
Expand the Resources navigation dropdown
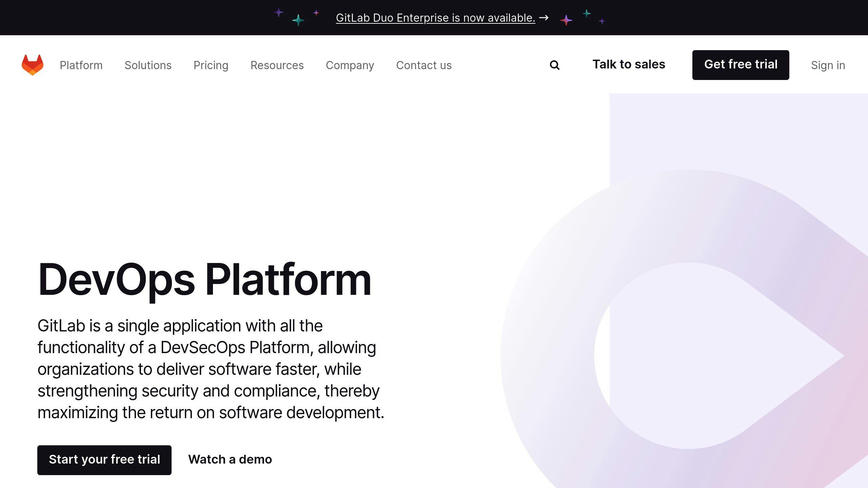pos(277,65)
